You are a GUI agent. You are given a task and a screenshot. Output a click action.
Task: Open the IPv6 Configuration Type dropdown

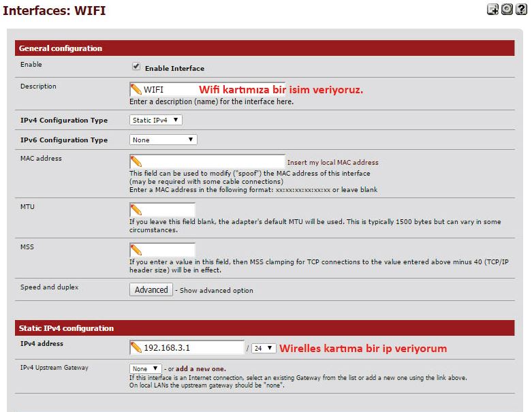coord(163,140)
